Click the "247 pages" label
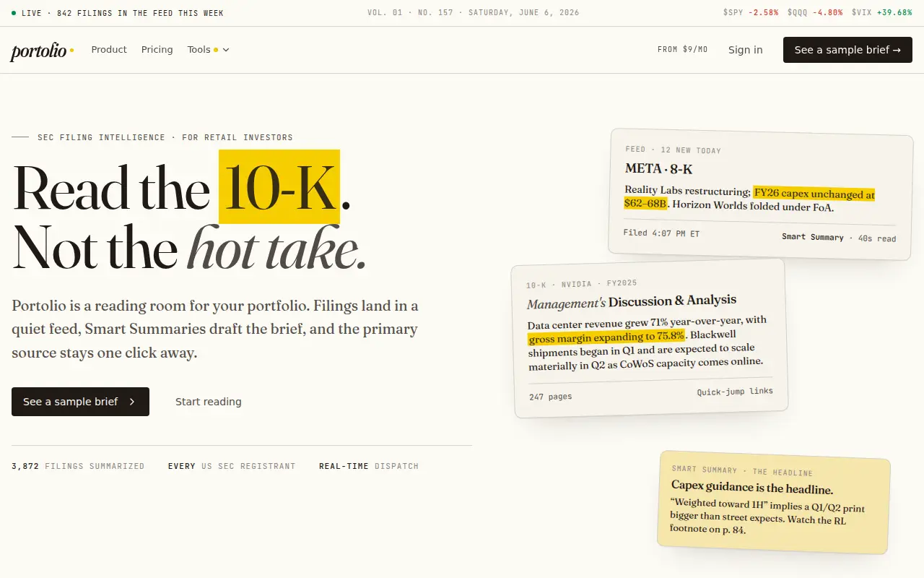Image resolution: width=924 pixels, height=578 pixels. 550,397
